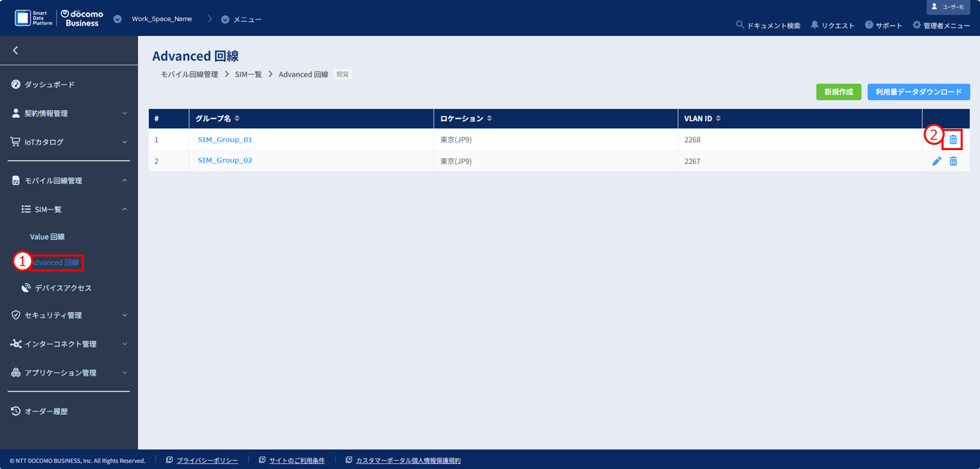The height and width of the screenshot is (469, 980).
Task: Open document search with magnifier icon
Action: pos(740,25)
